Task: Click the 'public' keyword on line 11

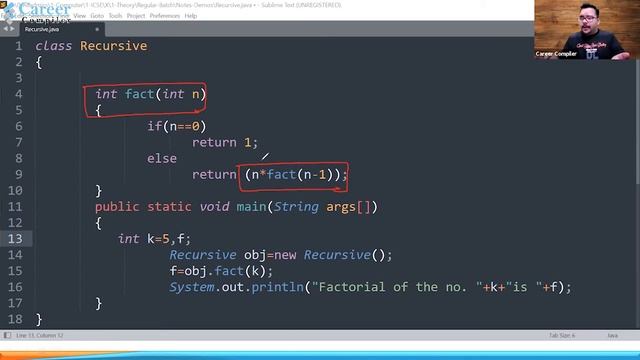Action: click(x=117, y=207)
